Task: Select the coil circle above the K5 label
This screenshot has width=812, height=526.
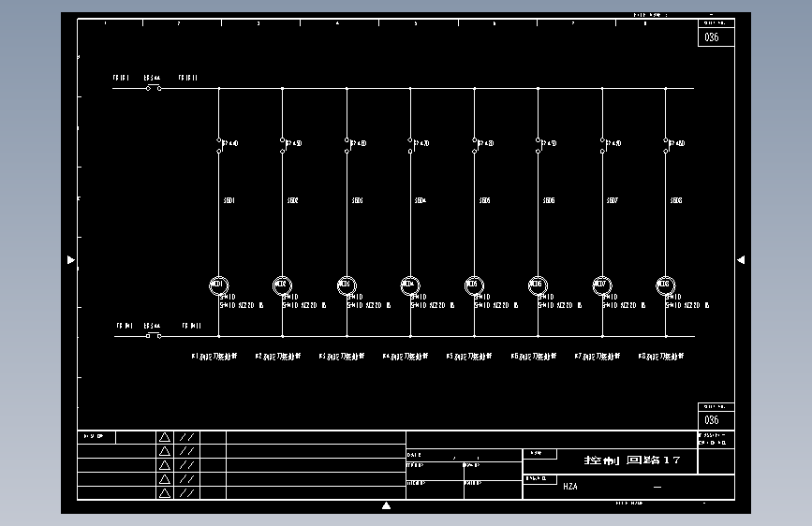Action: tap(474, 285)
